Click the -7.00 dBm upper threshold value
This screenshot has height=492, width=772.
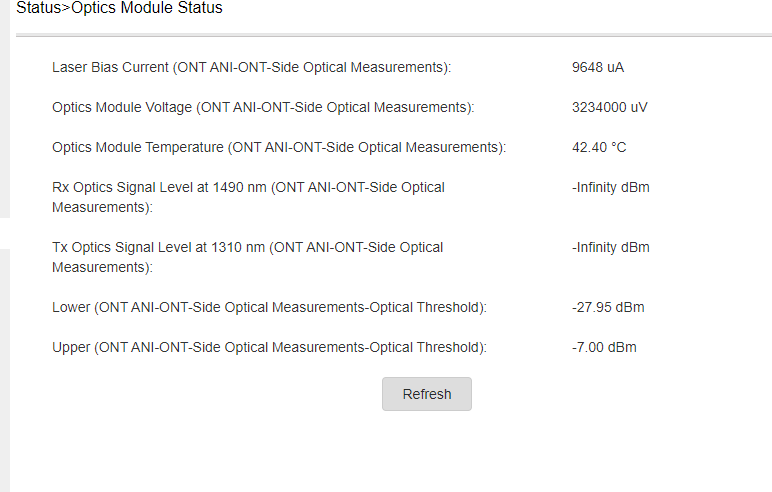click(x=604, y=347)
